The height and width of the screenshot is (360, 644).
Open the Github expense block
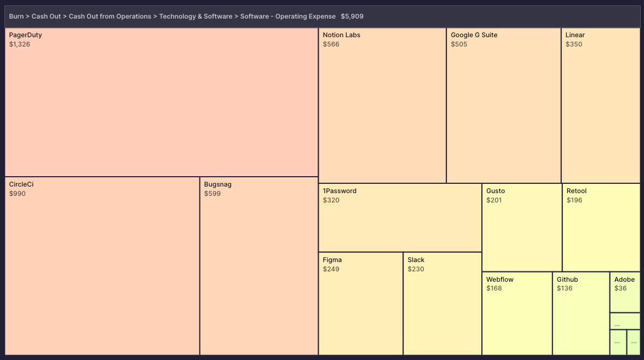[581, 313]
